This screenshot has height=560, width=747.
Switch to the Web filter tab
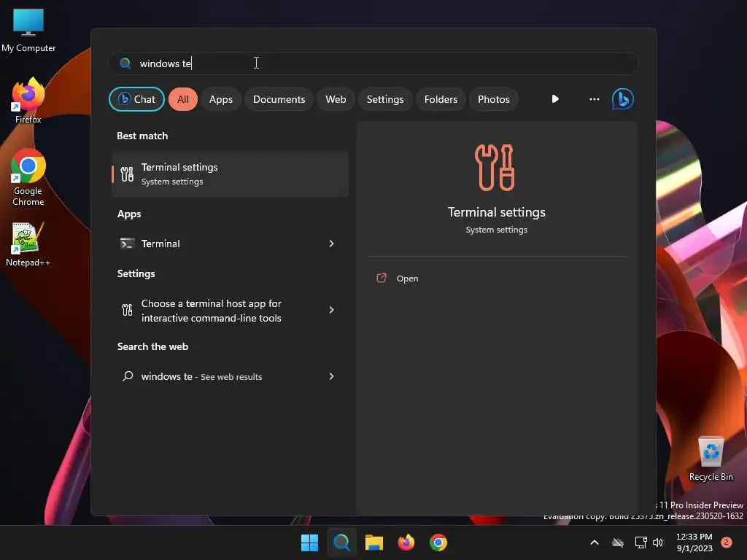pyautogui.click(x=336, y=99)
